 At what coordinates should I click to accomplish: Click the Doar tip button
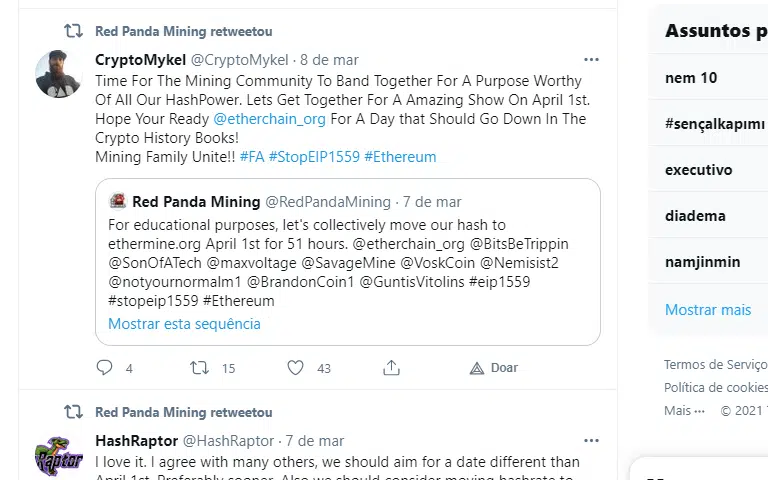(493, 368)
